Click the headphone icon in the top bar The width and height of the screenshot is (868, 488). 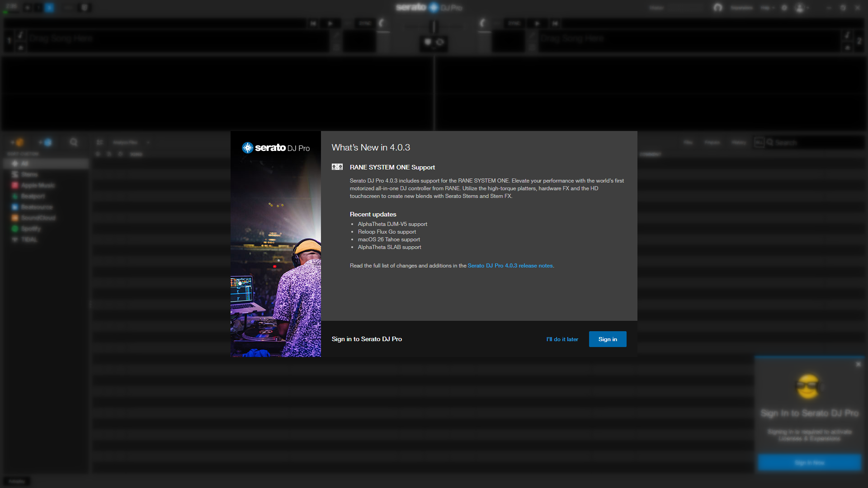pos(718,8)
